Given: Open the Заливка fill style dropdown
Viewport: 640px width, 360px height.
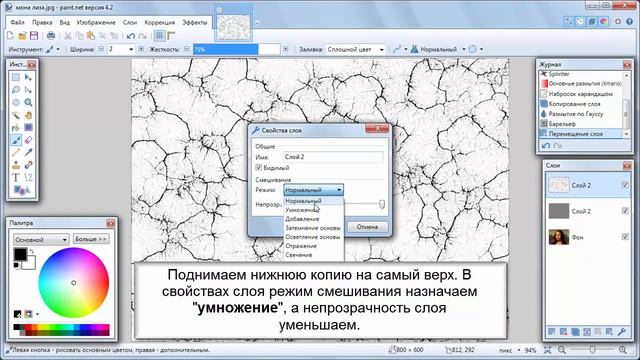Looking at the screenshot, I should coord(355,49).
